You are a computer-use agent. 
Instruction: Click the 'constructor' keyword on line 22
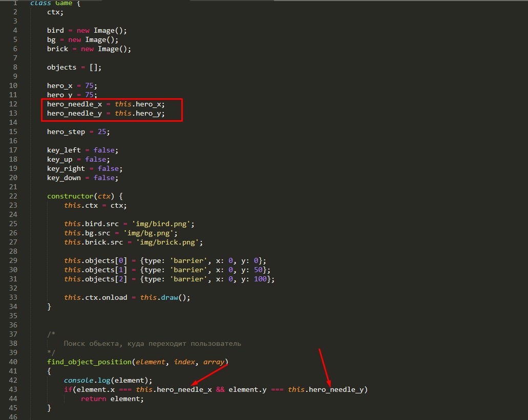coord(70,196)
